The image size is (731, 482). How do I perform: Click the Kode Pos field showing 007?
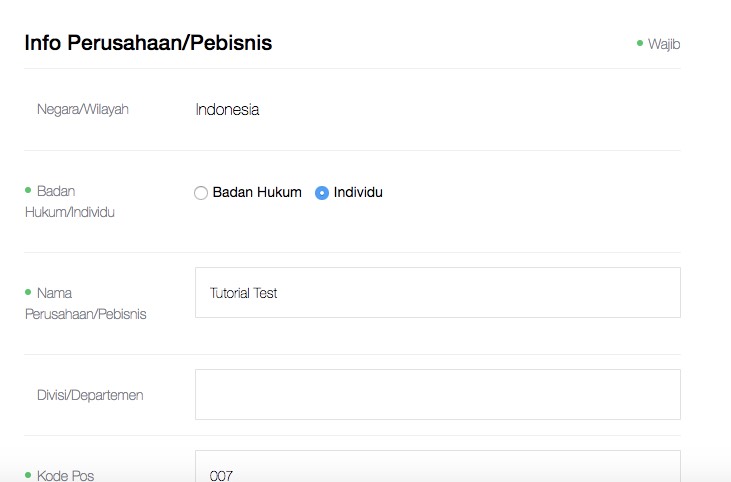pyautogui.click(x=437, y=470)
